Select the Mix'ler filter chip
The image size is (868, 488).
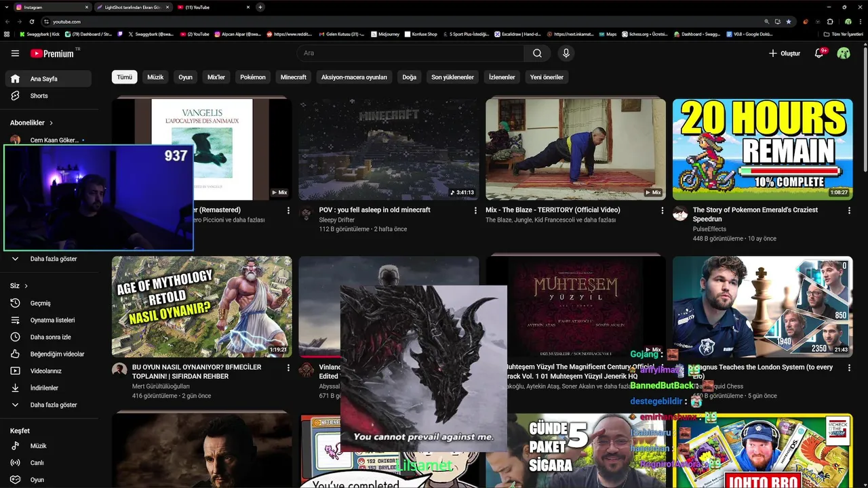pyautogui.click(x=216, y=77)
